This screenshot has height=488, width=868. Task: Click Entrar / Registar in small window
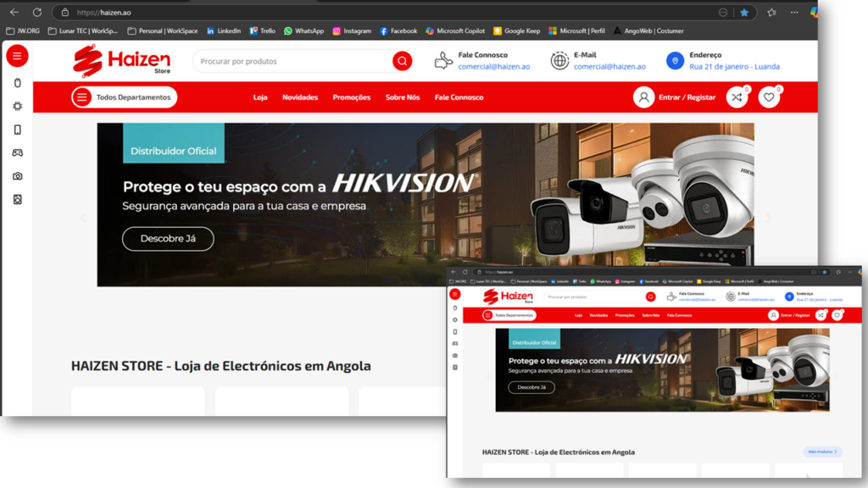[x=795, y=315]
